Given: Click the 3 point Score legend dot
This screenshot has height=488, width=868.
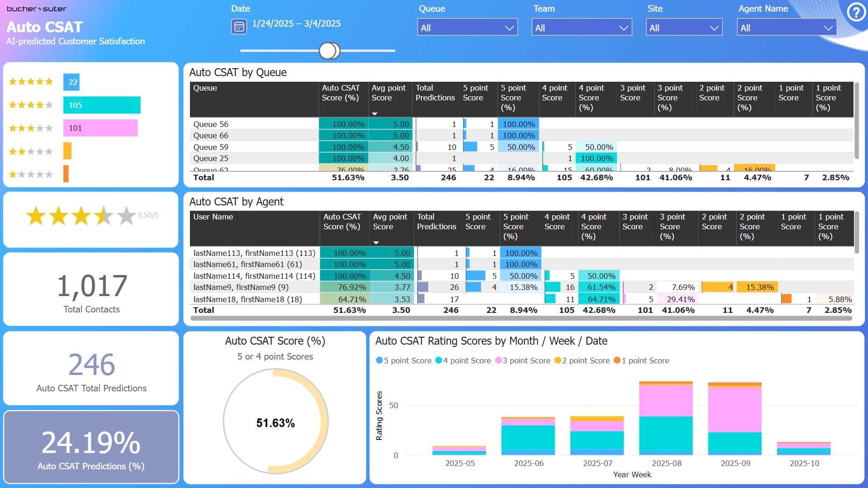Looking at the screenshot, I should [x=498, y=361].
